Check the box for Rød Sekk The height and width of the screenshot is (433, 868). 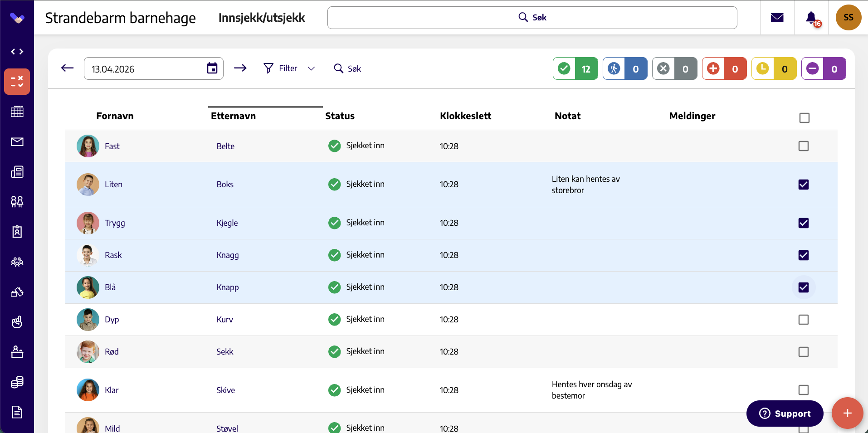[x=804, y=352]
